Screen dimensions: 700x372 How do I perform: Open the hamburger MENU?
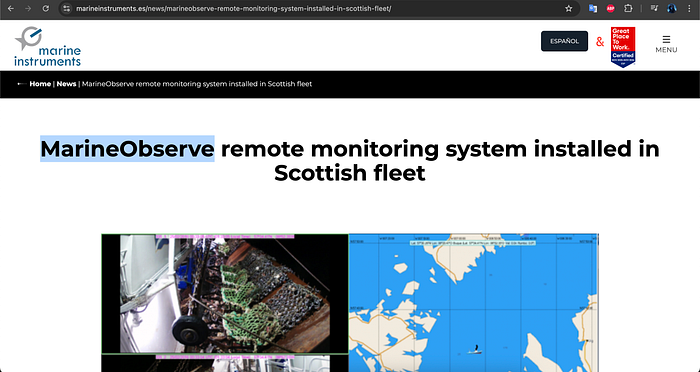(666, 44)
